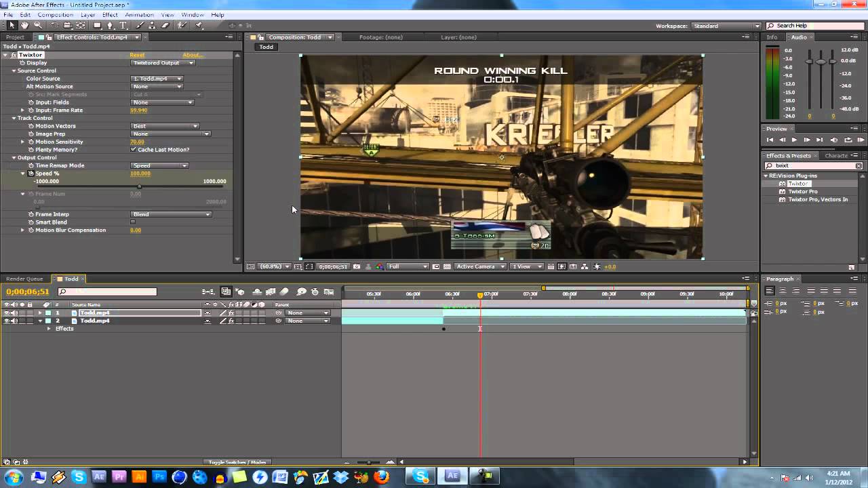
Task: Select the Pen tool
Action: [110, 26]
